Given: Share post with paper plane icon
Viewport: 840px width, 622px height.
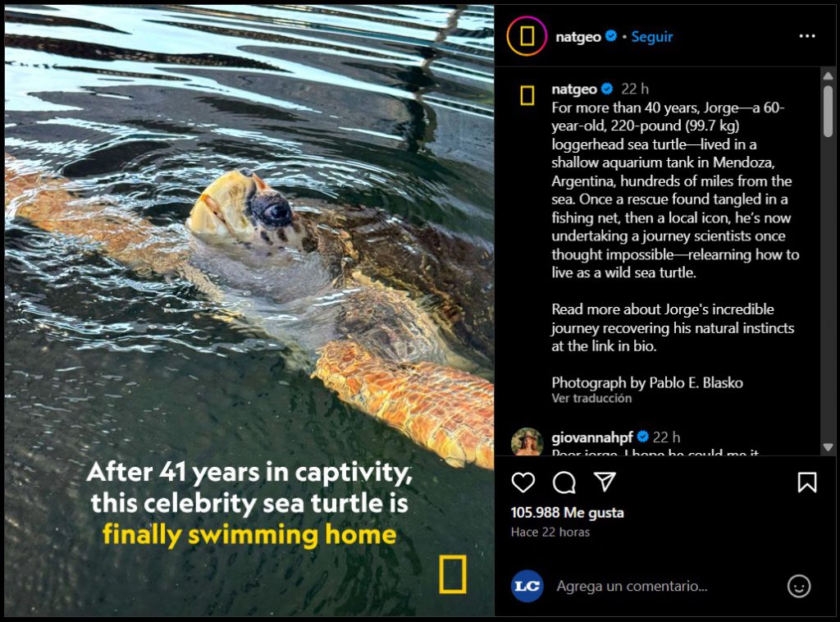Looking at the screenshot, I should click(605, 482).
